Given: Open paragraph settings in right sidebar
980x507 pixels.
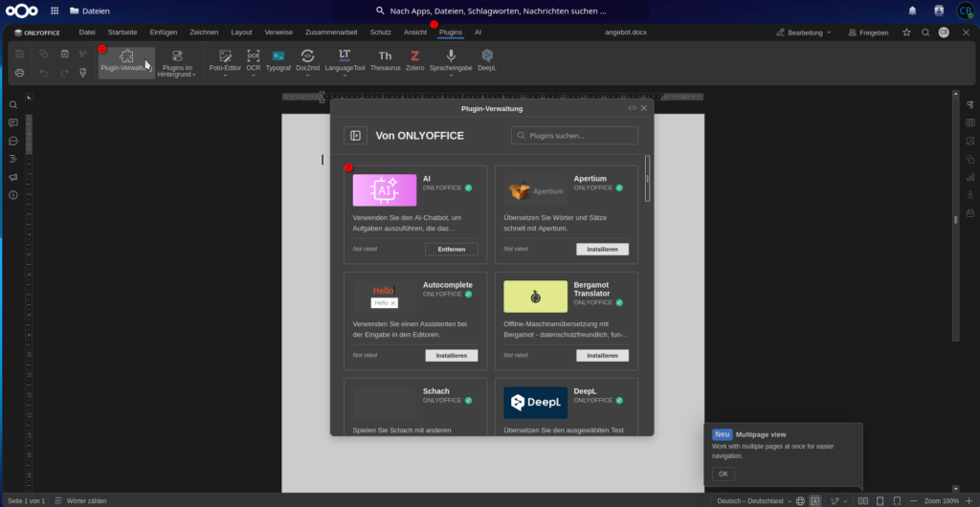Looking at the screenshot, I should tap(970, 104).
